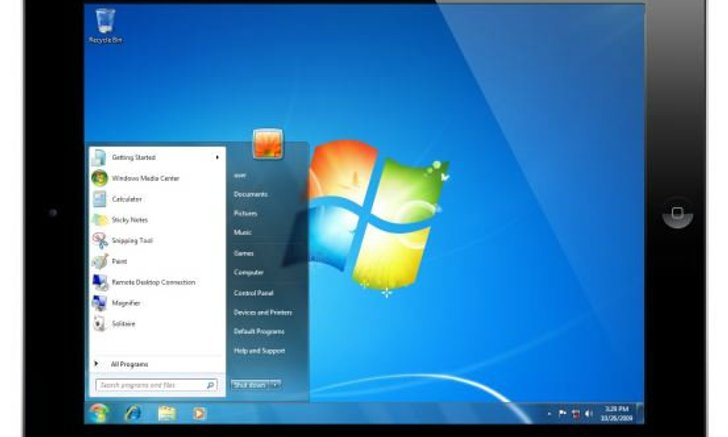Launch Windows Media Player from taskbar
Image resolution: width=728 pixels, height=437 pixels.
tap(200, 413)
